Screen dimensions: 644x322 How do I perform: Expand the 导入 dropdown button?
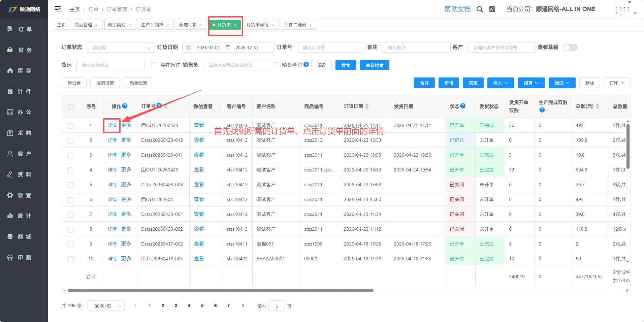pos(500,83)
